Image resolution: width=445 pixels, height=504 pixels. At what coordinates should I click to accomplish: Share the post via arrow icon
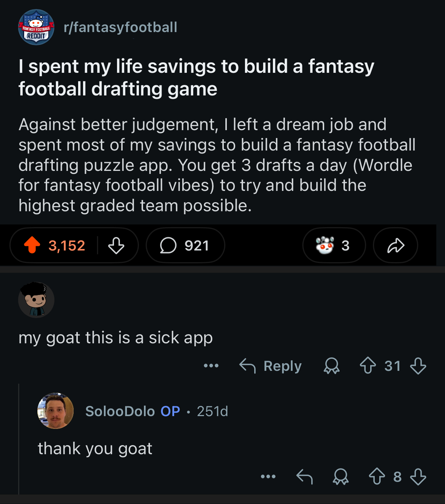(x=396, y=246)
